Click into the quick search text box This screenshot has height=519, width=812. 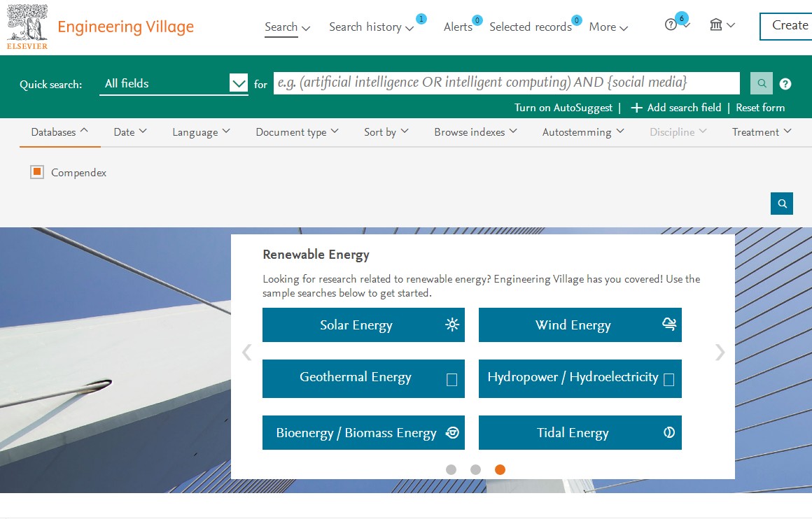click(x=507, y=83)
